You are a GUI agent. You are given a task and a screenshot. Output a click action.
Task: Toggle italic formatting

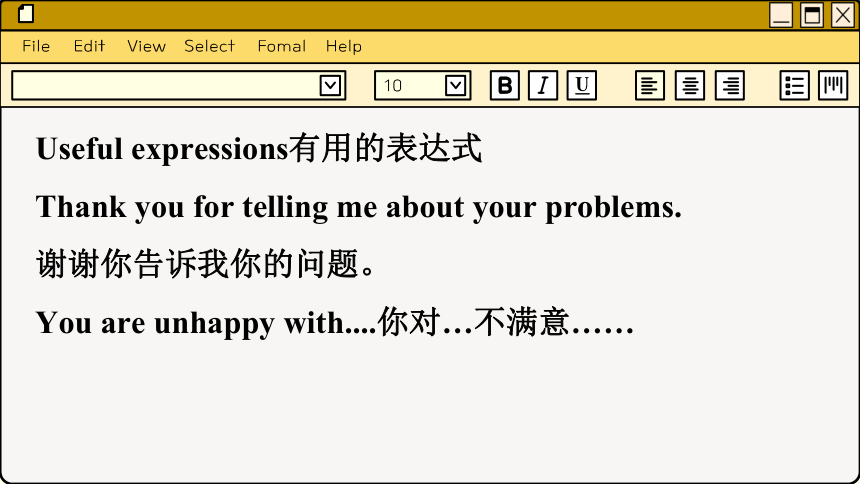click(543, 85)
